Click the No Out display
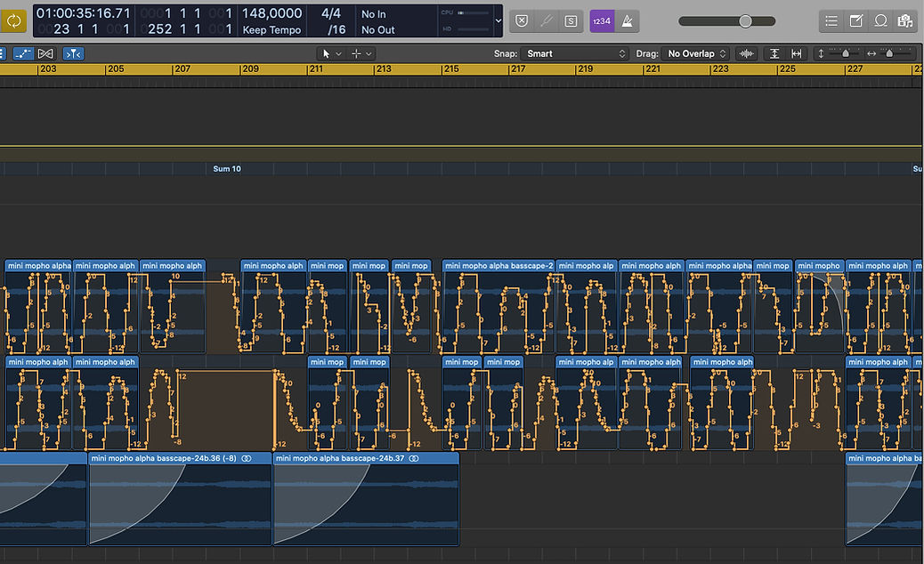Screen dimensions: 924x564 tap(377, 29)
